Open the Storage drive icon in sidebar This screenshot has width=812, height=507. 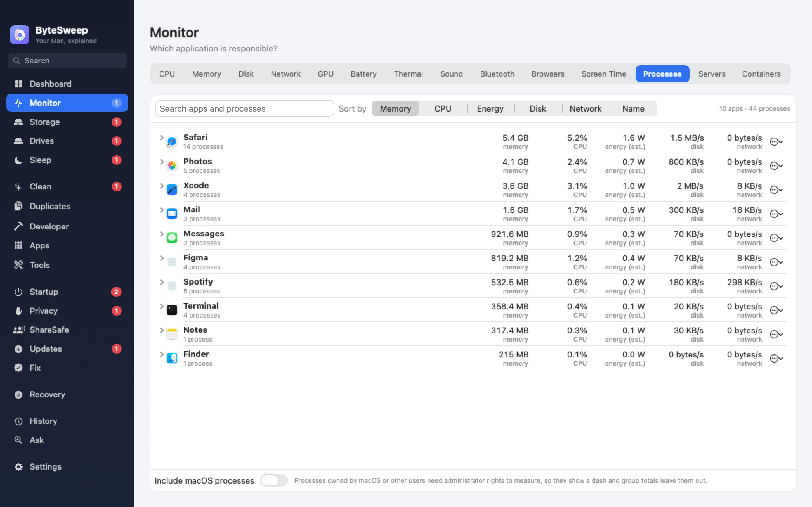(18, 122)
